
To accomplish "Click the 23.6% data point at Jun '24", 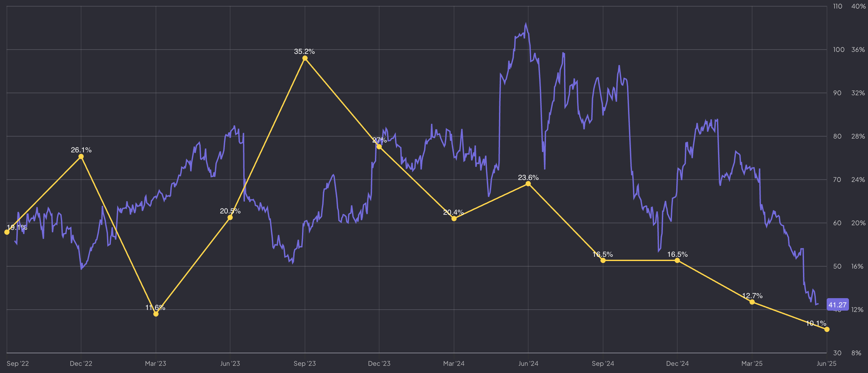I will pos(528,184).
